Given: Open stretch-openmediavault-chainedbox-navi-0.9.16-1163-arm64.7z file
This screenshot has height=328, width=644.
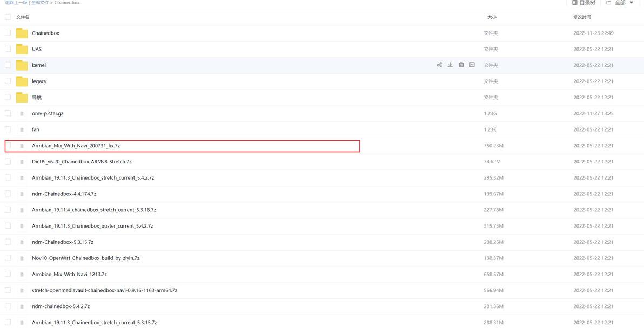Looking at the screenshot, I should coord(105,290).
